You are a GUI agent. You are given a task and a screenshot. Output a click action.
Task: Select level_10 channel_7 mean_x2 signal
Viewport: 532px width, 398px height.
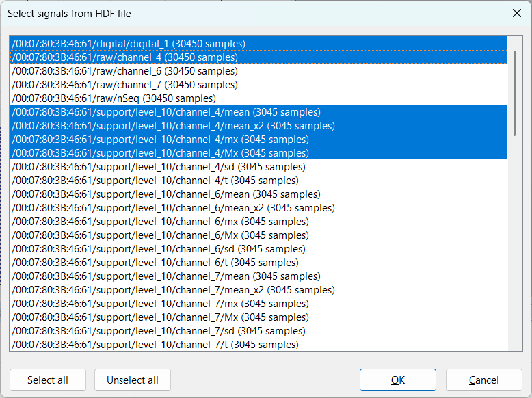point(173,290)
